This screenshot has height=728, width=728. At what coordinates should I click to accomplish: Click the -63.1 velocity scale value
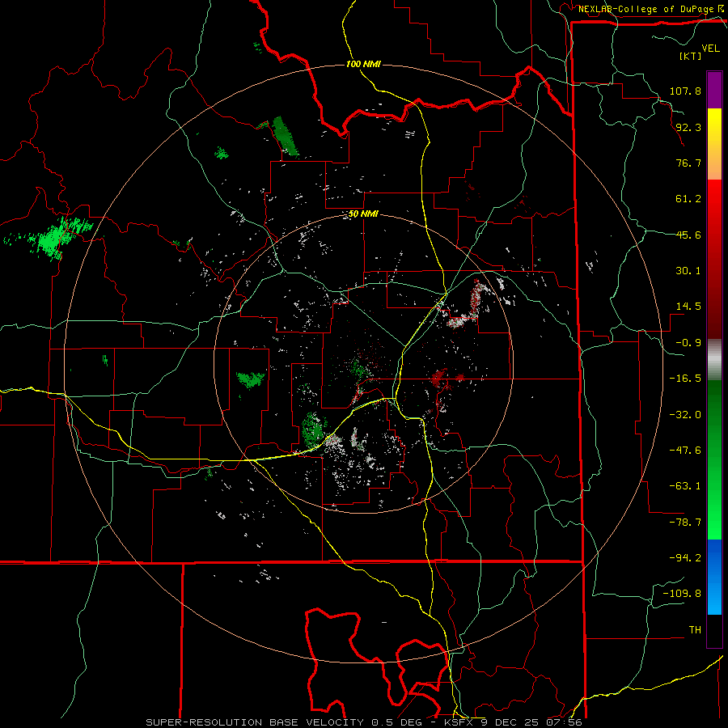point(685,486)
